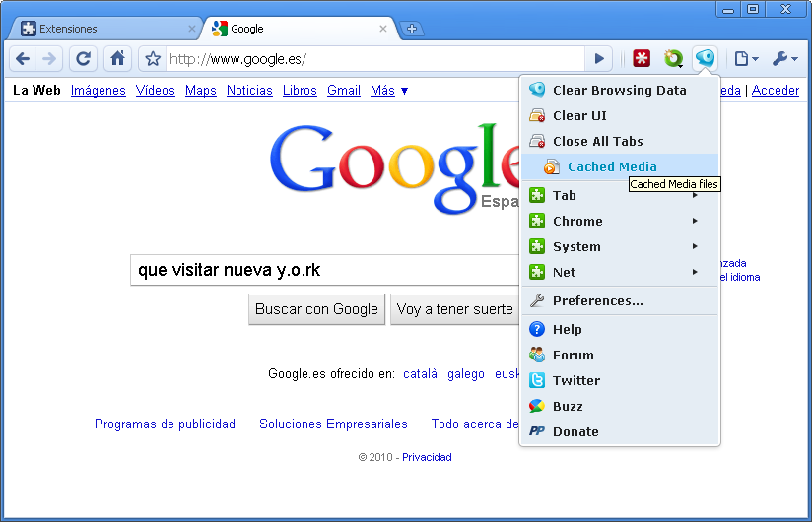Open the Noticias link
812x522 pixels.
[x=249, y=90]
